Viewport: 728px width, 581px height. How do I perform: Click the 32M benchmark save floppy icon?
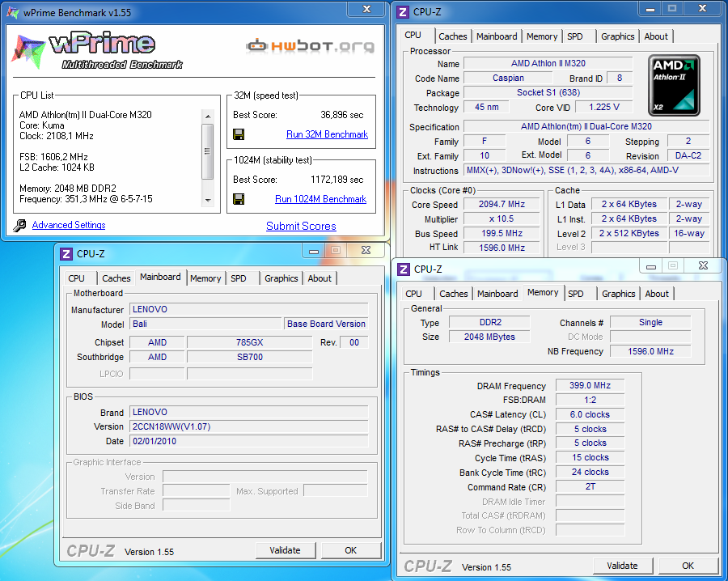coord(239,134)
